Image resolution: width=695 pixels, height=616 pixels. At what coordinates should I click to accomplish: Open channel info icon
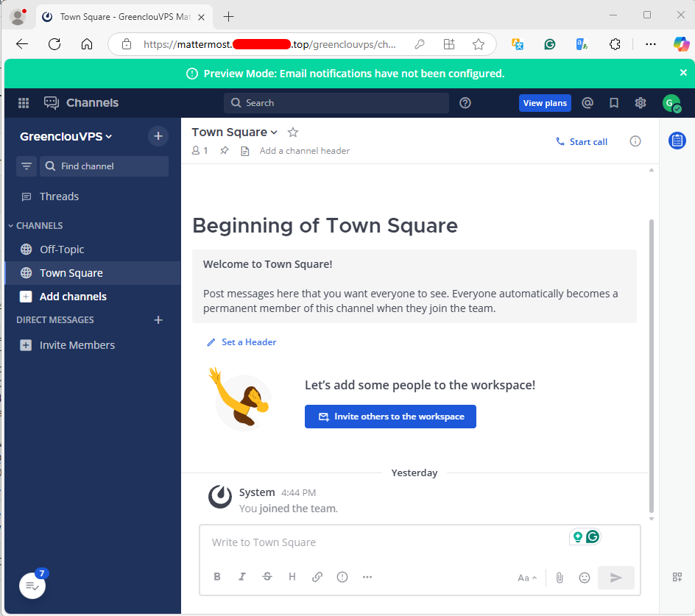click(635, 141)
